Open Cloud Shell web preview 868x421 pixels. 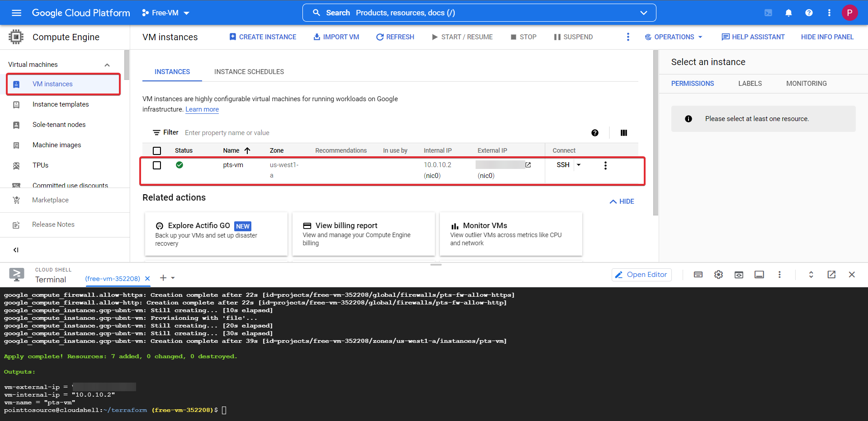739,275
